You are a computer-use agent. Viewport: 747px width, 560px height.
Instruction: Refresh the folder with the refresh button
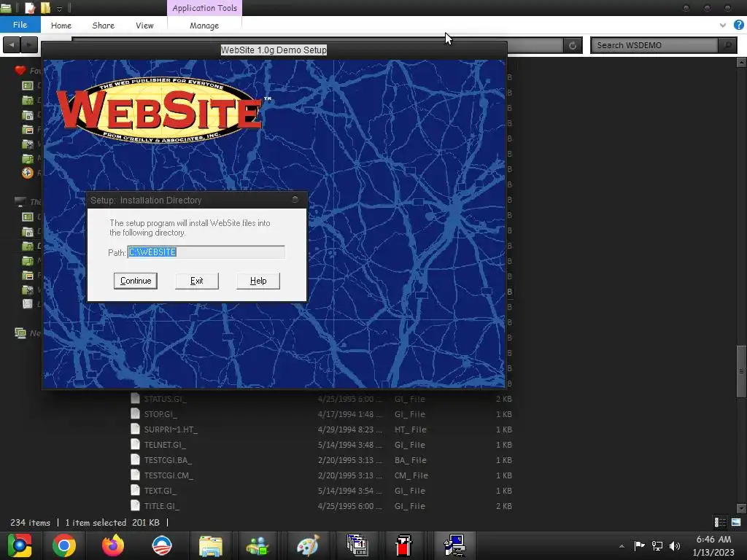click(x=573, y=45)
